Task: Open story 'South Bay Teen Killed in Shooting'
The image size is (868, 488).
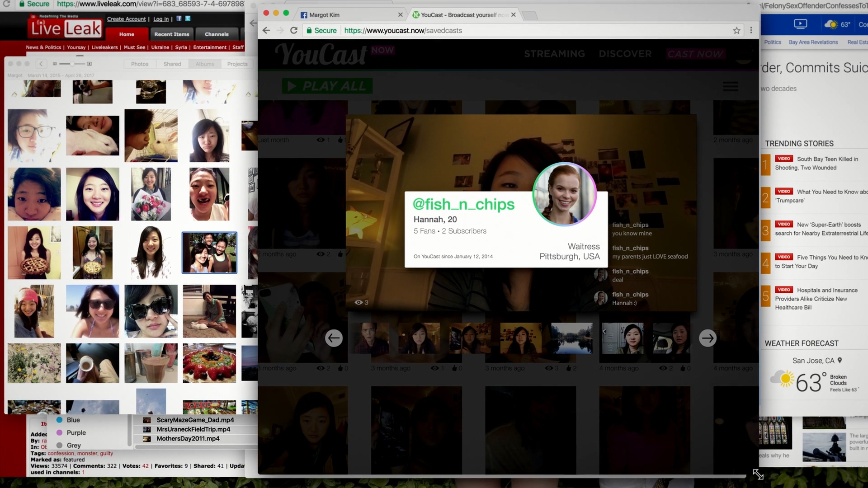Action: point(816,163)
